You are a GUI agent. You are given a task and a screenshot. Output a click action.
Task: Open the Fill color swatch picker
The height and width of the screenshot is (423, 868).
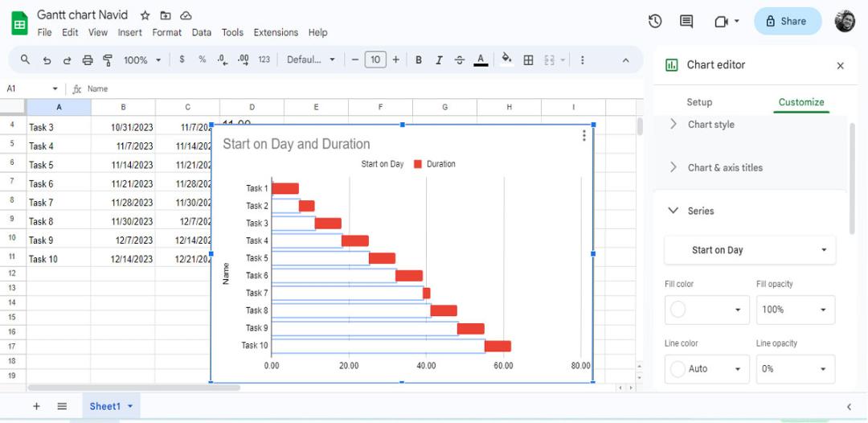point(707,310)
